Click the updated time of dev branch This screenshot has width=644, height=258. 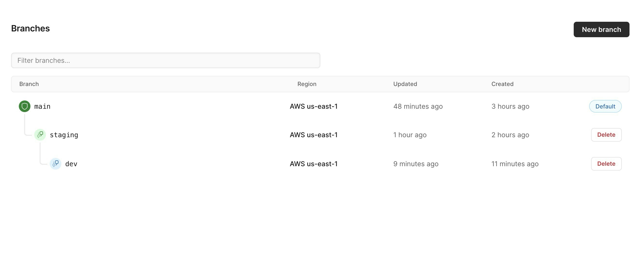pyautogui.click(x=416, y=164)
